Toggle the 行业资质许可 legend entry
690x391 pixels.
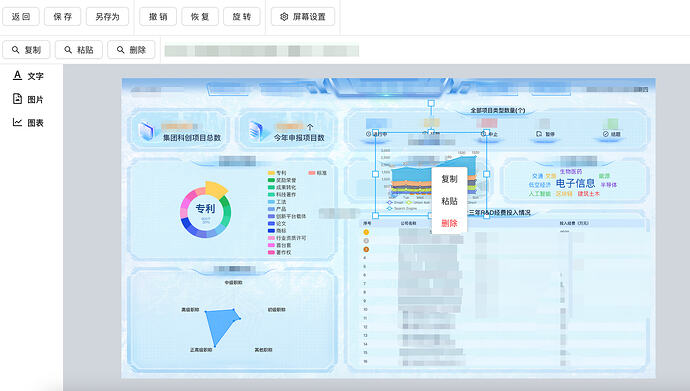click(x=287, y=238)
